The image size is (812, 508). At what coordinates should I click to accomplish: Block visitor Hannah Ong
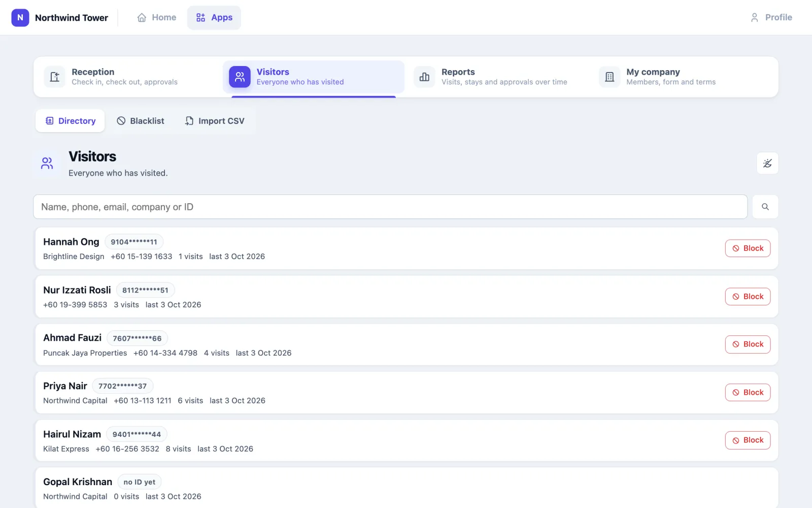(748, 248)
